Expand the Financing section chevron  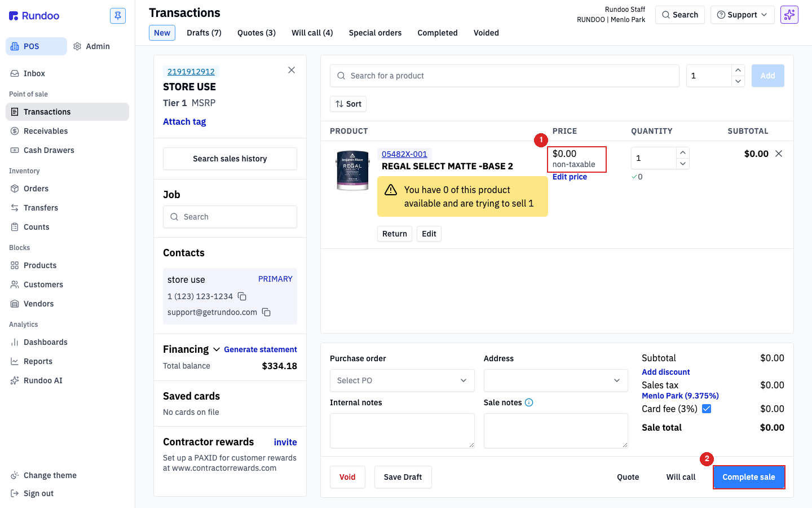click(x=217, y=349)
